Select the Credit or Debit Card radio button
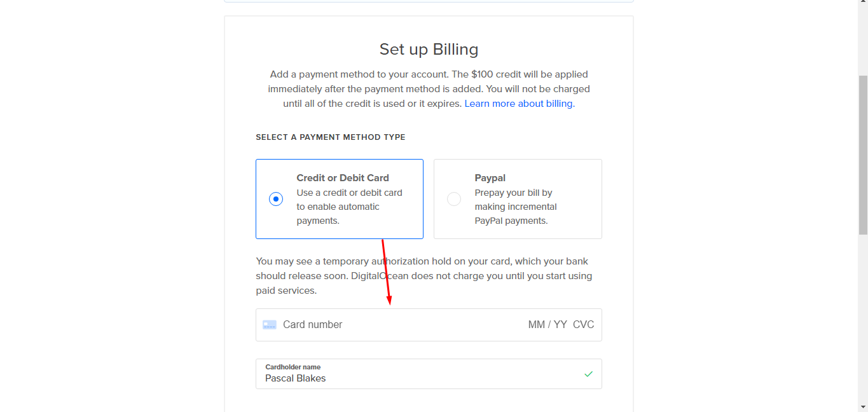Image resolution: width=868 pixels, height=412 pixels. coord(275,199)
